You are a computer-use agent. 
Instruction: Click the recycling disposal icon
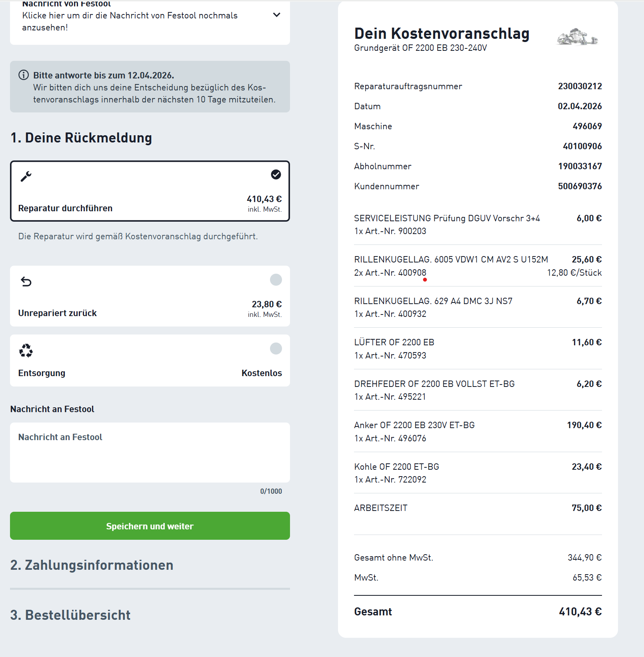[26, 351]
